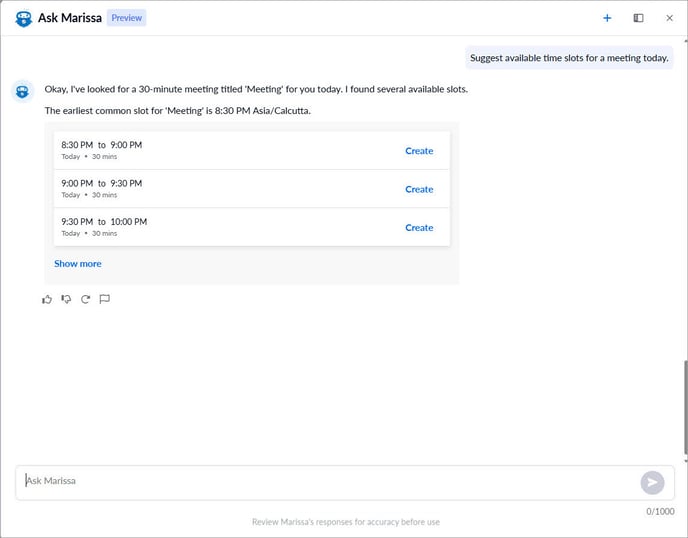Click the Preview badge next to the title
Image resolution: width=688 pixels, height=538 pixels.
(x=127, y=18)
